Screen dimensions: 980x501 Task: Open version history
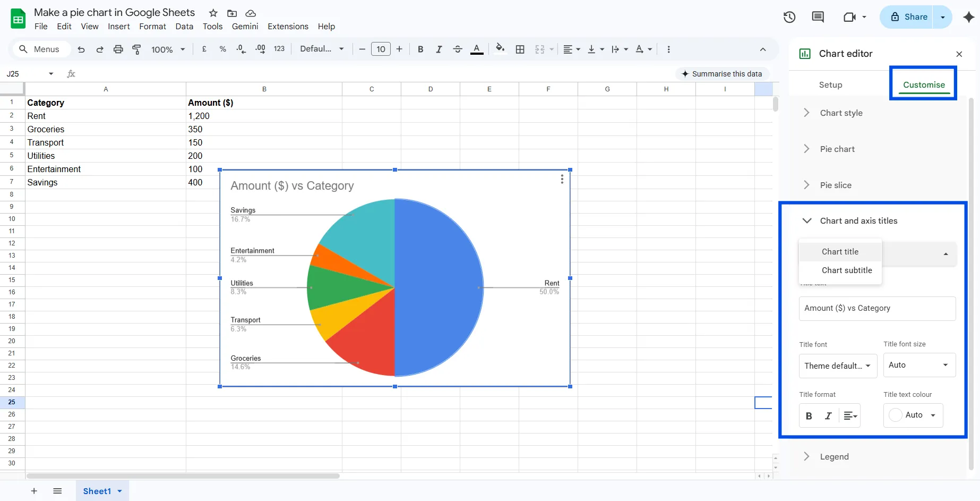tap(789, 16)
